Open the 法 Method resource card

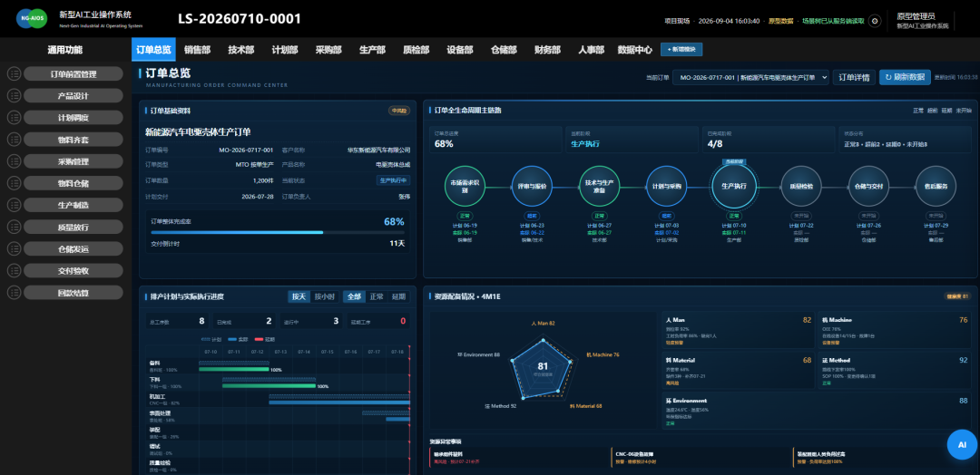click(x=895, y=370)
